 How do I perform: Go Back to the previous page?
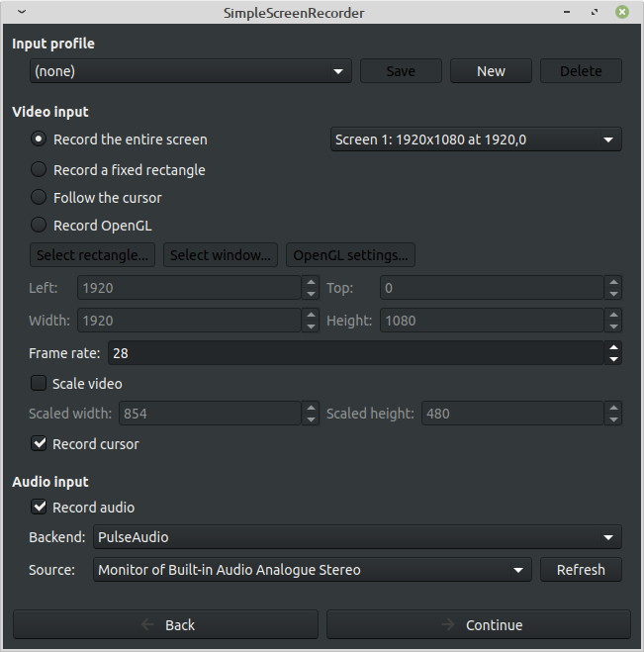[165, 624]
